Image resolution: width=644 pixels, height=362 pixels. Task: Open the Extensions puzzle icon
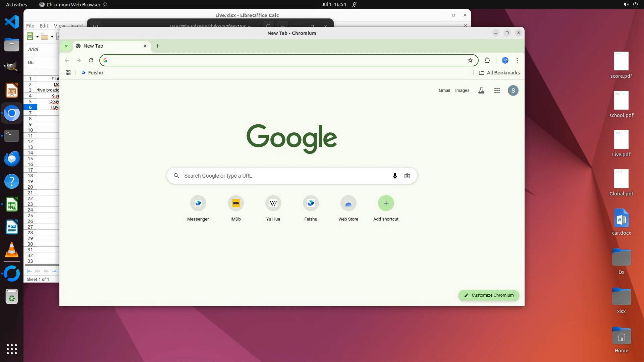(487, 60)
